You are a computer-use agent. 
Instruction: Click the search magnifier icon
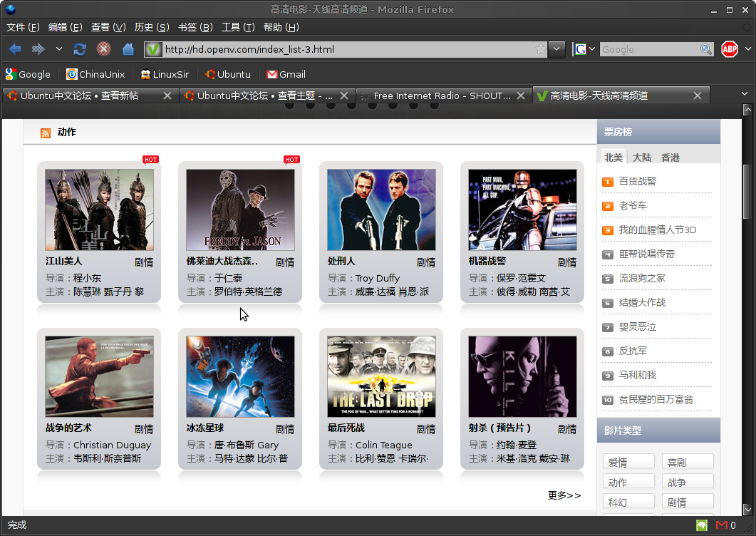[706, 49]
